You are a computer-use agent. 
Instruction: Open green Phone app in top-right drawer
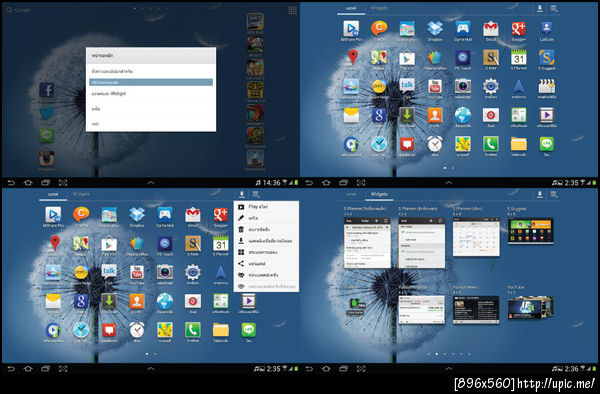tap(491, 144)
